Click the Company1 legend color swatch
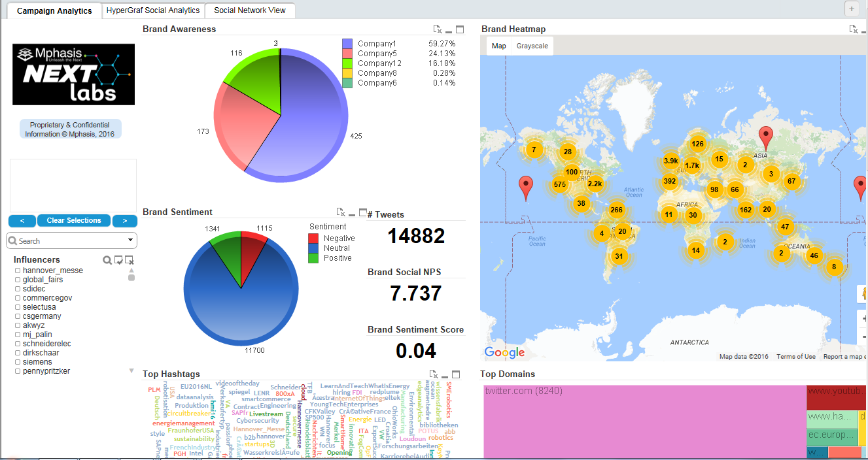Image resolution: width=868 pixels, height=460 pixels. tap(347, 44)
